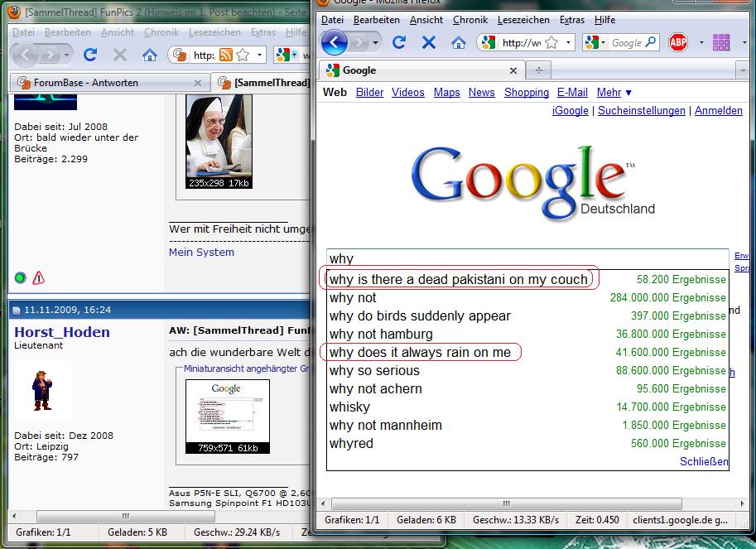
Task: Open tab list dropdown in Google window
Action: point(743,71)
